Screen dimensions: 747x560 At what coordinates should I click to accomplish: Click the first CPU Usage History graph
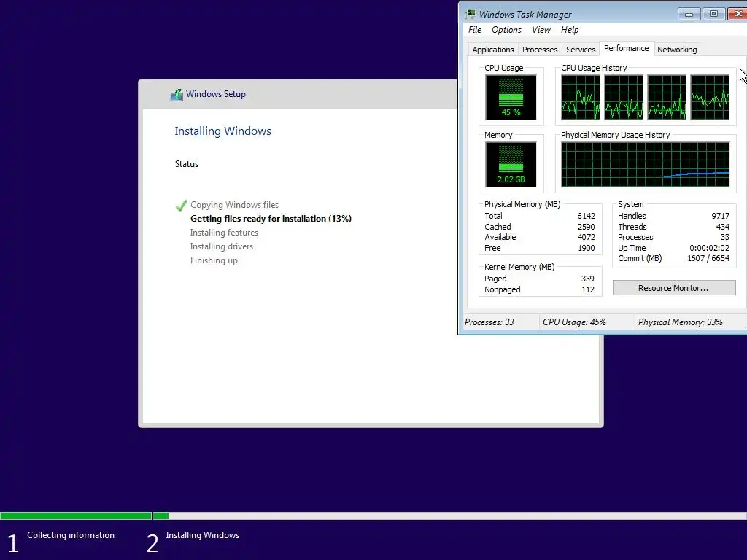tap(580, 97)
